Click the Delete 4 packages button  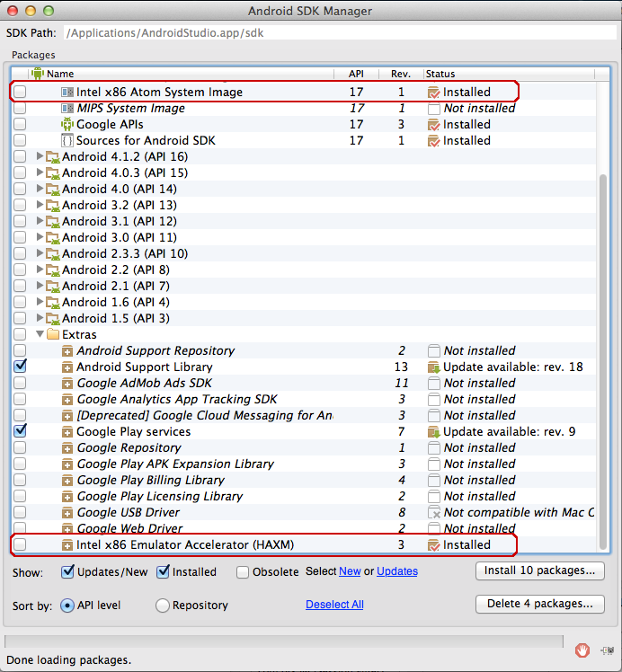tap(539, 604)
